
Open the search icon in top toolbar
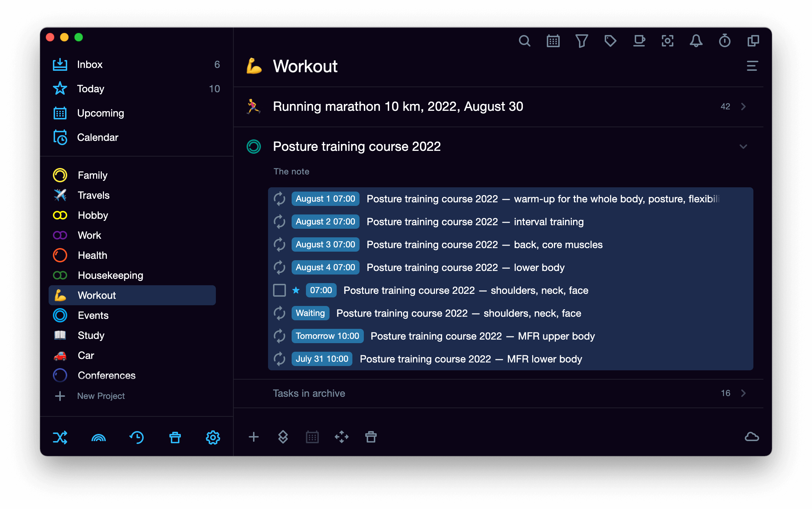[x=524, y=41]
